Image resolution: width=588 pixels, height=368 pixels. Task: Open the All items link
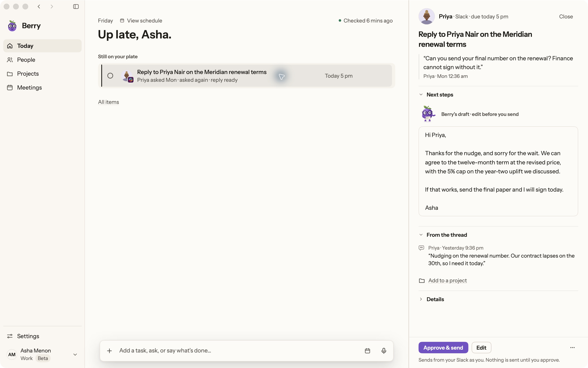click(x=108, y=102)
